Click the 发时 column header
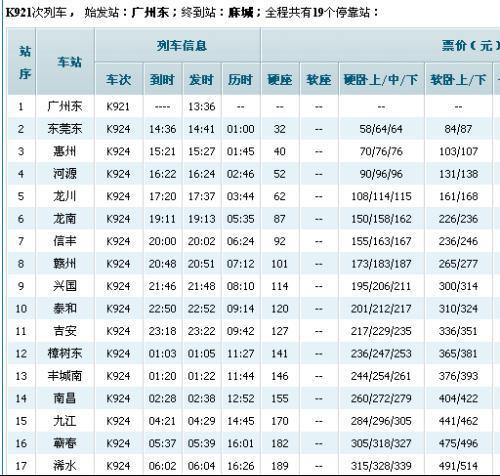Image resolution: width=500 pixels, height=476 pixels. coord(201,80)
